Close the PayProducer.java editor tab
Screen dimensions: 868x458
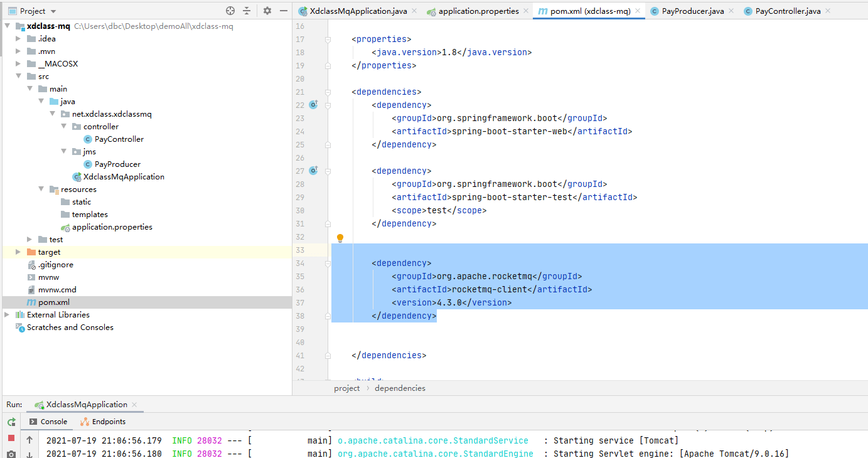[731, 11]
